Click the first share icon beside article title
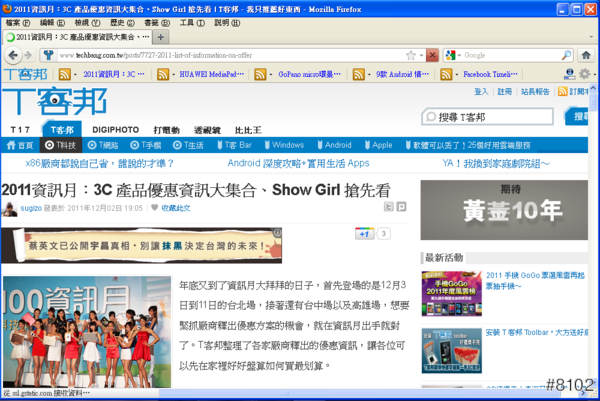The height and width of the screenshot is (401, 600). pos(388,207)
